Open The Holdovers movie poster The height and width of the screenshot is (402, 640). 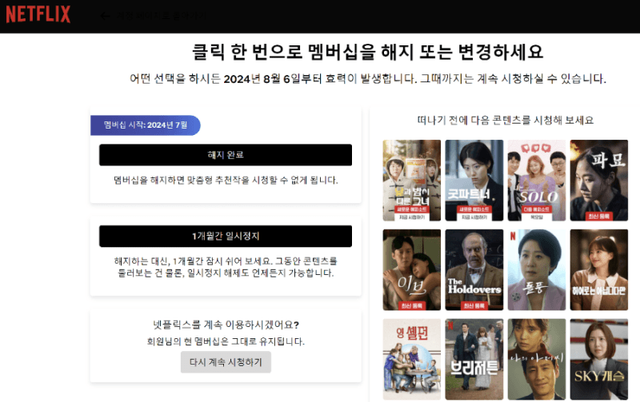tap(473, 268)
